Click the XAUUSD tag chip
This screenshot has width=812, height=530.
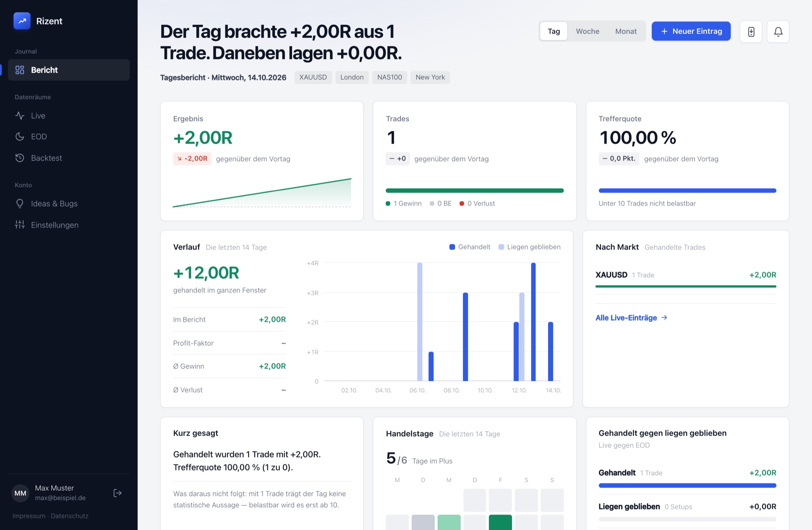click(x=313, y=77)
